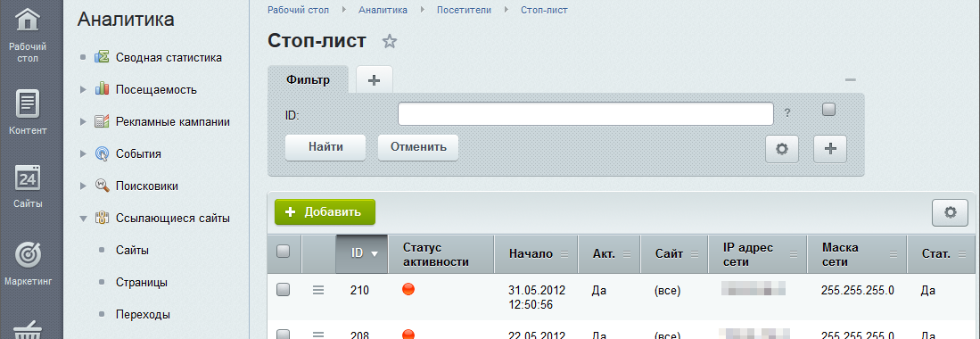Image resolution: width=980 pixels, height=339 pixels.
Task: Click the Ссылающиеся сайты chain icon
Action: pos(102,219)
